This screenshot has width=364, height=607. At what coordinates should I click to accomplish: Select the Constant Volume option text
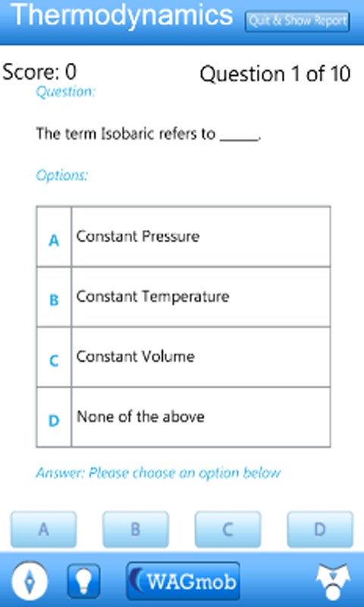coord(136,357)
